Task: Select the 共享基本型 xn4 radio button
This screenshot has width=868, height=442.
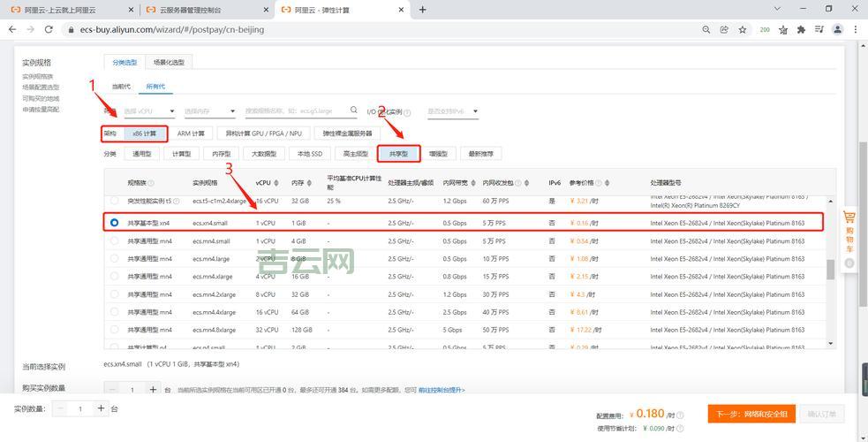Action: 115,223
